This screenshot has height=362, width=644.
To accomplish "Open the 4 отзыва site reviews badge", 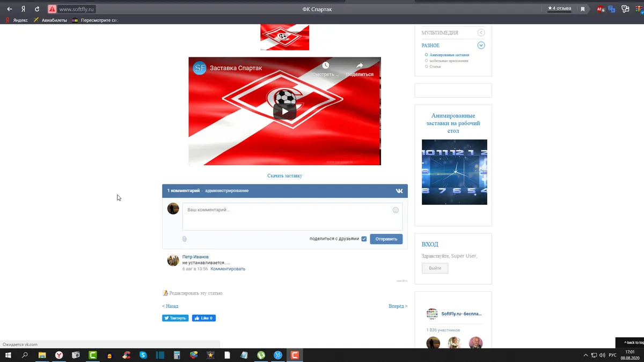I will 559,9.
